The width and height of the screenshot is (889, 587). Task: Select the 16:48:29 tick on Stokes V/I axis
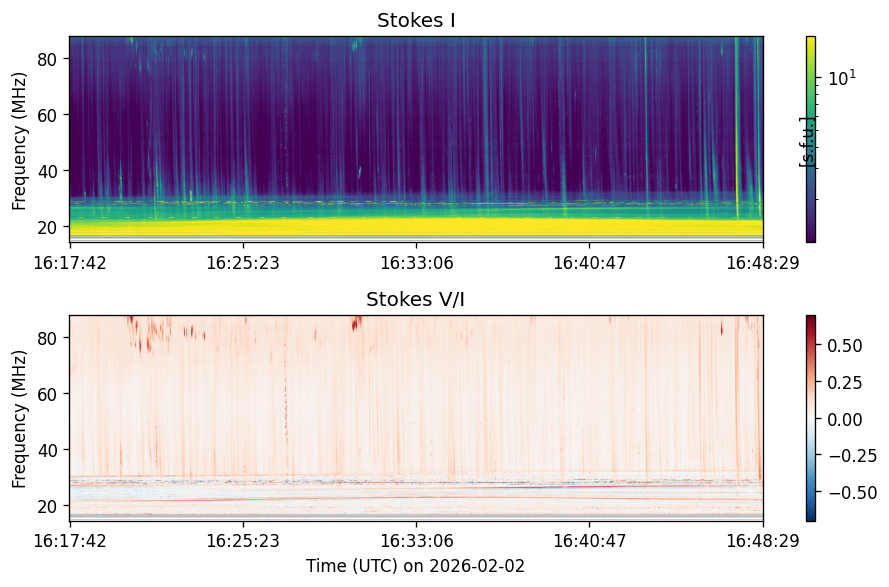point(763,540)
